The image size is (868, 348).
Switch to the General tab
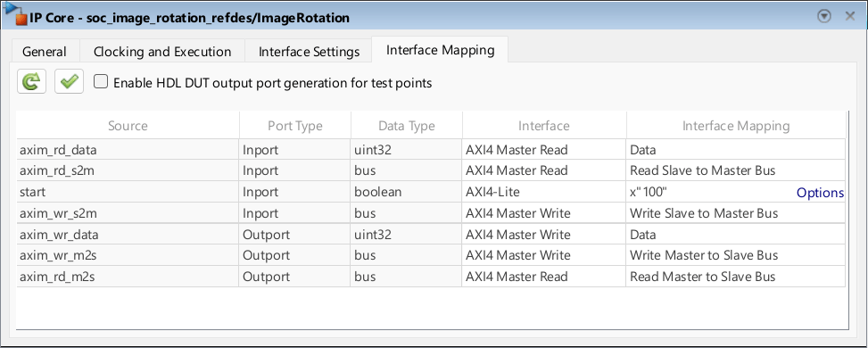(x=45, y=52)
